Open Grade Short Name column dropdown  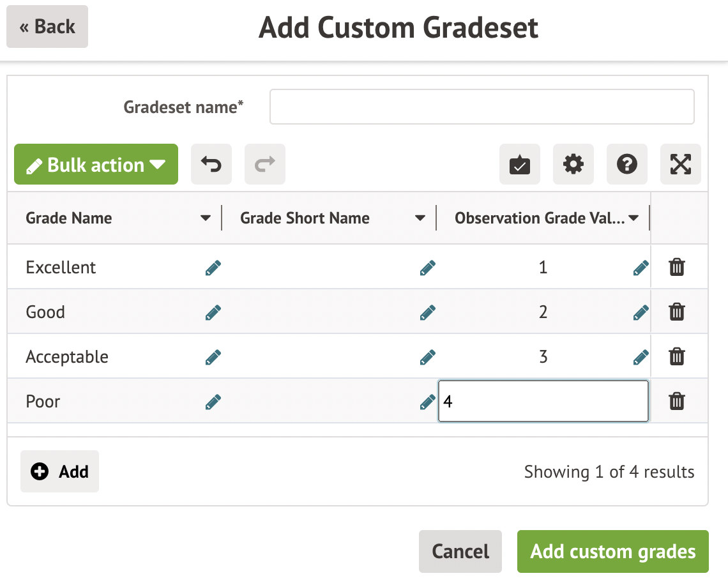click(420, 218)
